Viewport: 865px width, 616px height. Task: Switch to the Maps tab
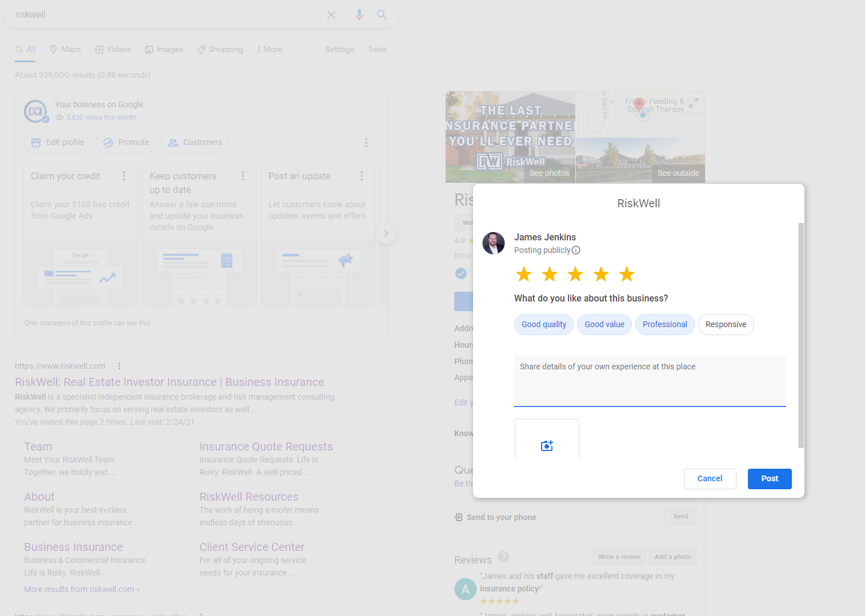point(65,50)
